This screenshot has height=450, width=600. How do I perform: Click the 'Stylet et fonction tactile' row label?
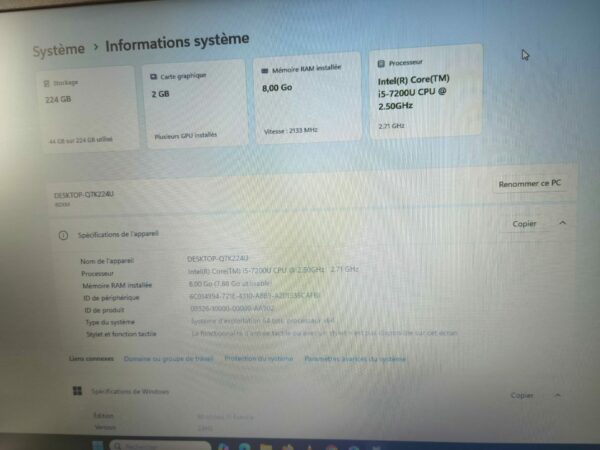coord(121,334)
